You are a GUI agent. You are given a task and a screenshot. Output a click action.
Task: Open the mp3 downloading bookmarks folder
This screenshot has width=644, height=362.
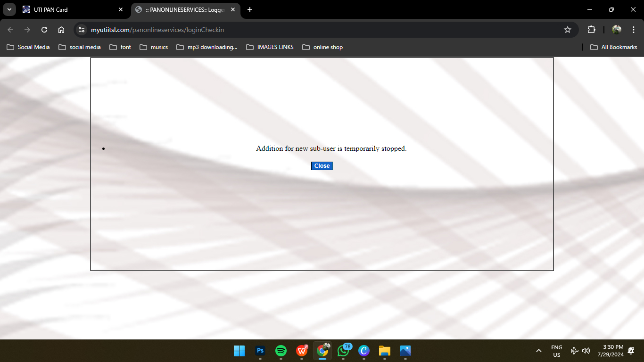pos(206,47)
